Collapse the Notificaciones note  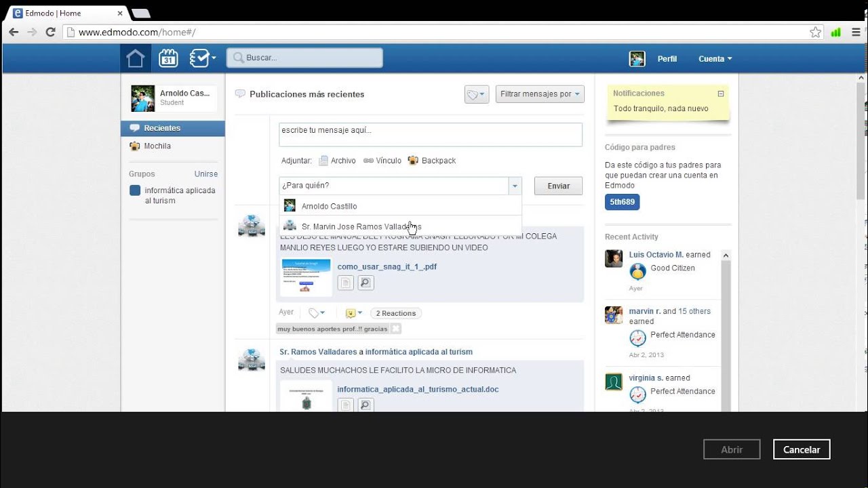tap(721, 94)
